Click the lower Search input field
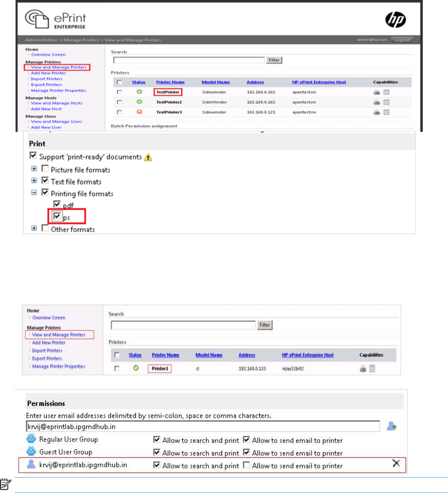The height and width of the screenshot is (493, 448). (183, 325)
